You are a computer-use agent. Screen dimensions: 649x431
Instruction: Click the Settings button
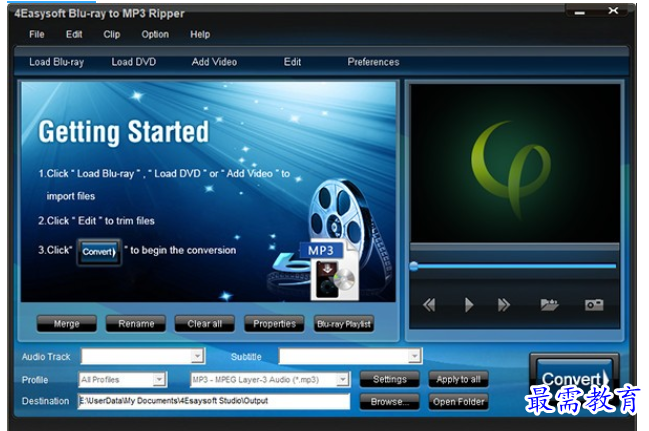tap(389, 379)
